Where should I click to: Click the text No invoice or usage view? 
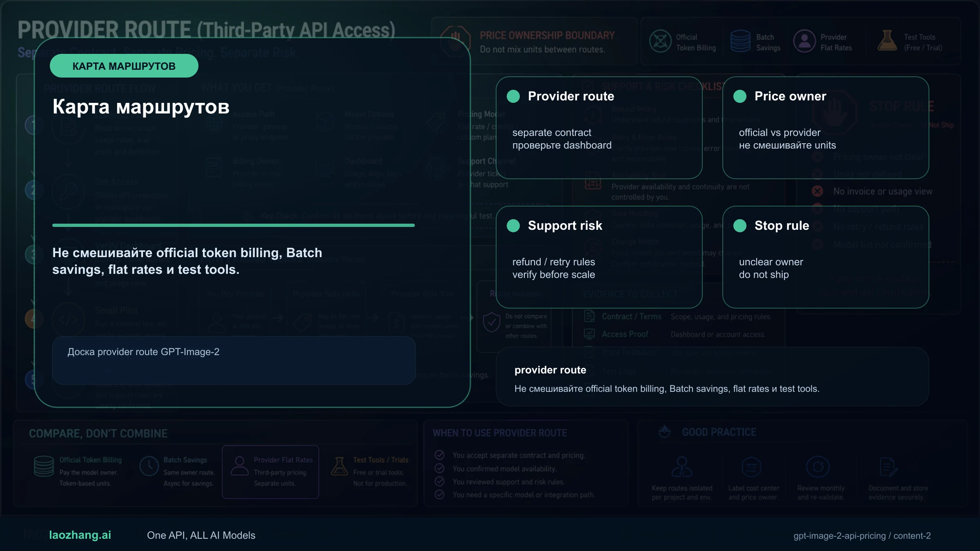tap(883, 191)
